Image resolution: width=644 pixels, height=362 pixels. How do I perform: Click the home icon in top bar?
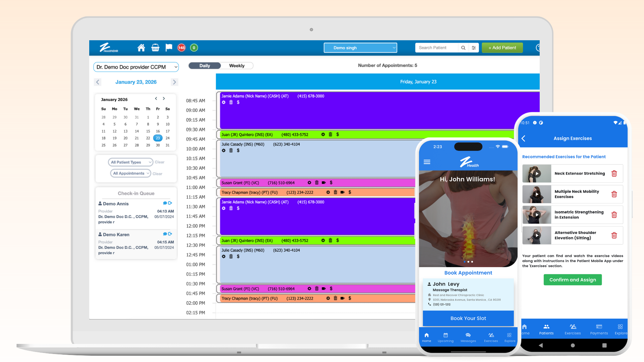point(141,48)
